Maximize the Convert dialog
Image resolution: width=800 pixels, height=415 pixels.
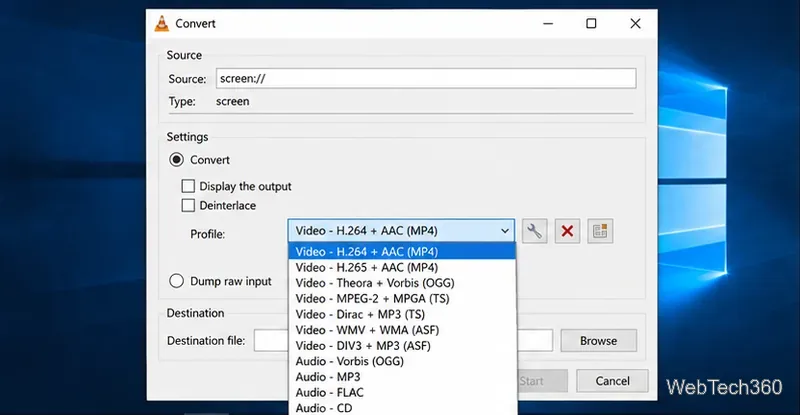pos(591,23)
